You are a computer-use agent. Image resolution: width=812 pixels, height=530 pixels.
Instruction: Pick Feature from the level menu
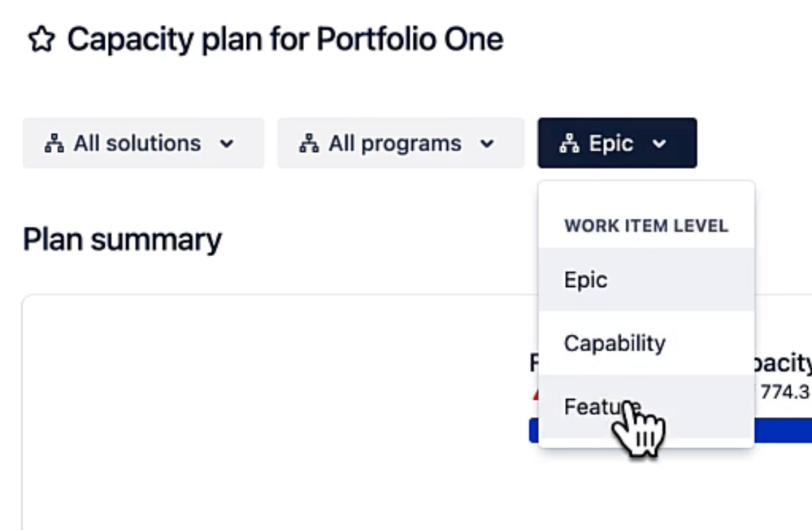646,406
